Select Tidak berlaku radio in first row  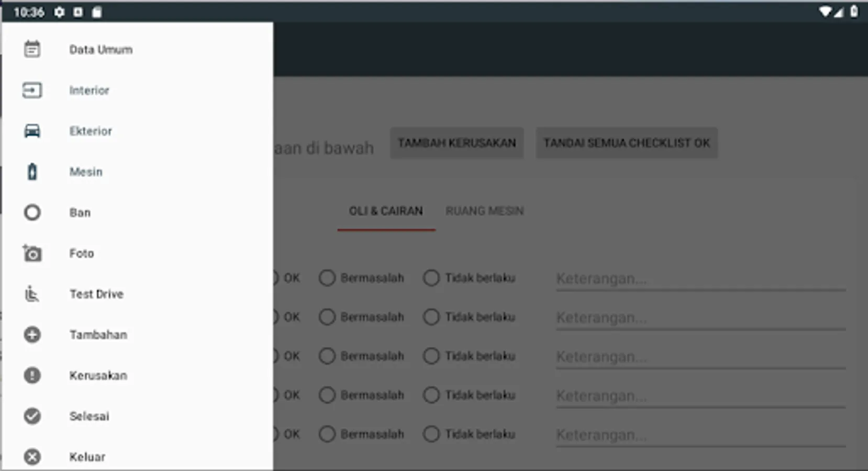point(431,278)
